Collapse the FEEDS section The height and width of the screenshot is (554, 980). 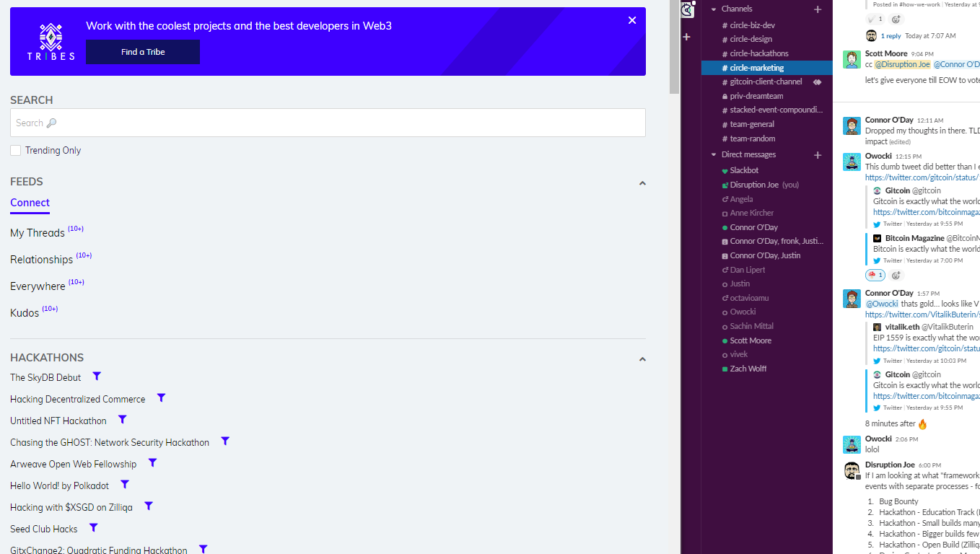coord(642,183)
